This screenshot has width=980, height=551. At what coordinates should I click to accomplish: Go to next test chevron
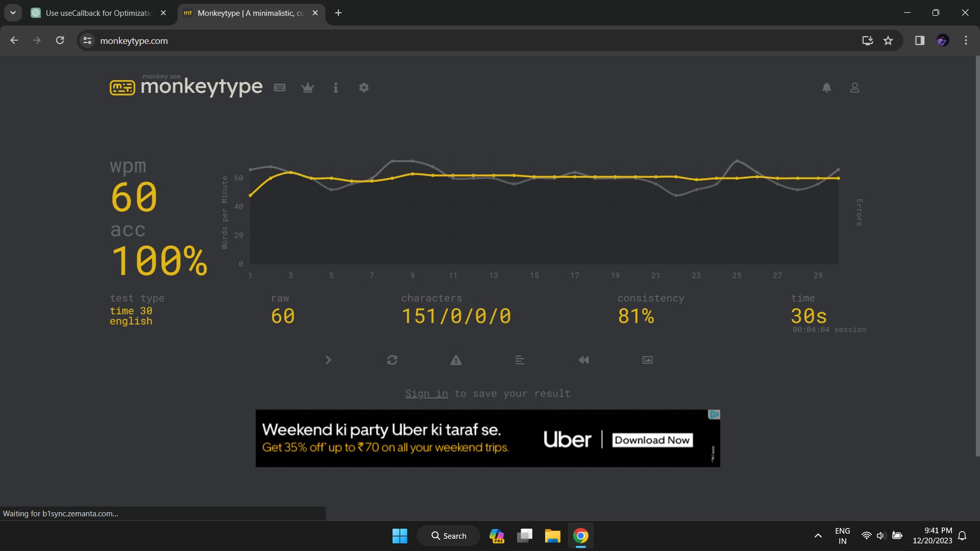click(328, 360)
